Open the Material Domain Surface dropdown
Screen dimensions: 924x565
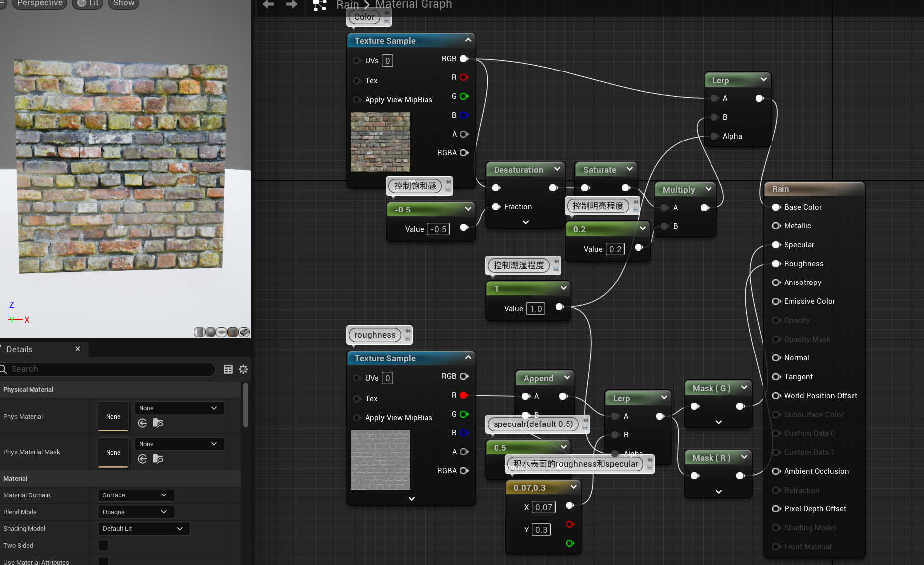pyautogui.click(x=136, y=495)
